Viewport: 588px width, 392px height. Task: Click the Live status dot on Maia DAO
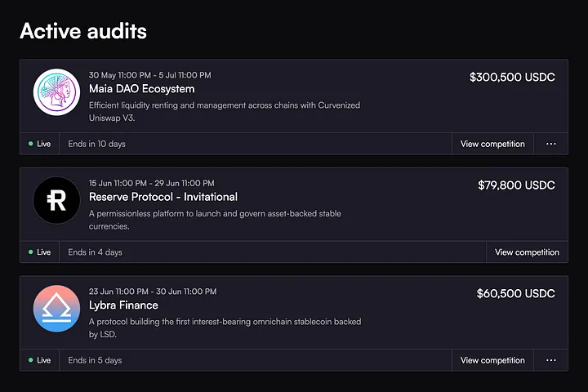pyautogui.click(x=31, y=144)
